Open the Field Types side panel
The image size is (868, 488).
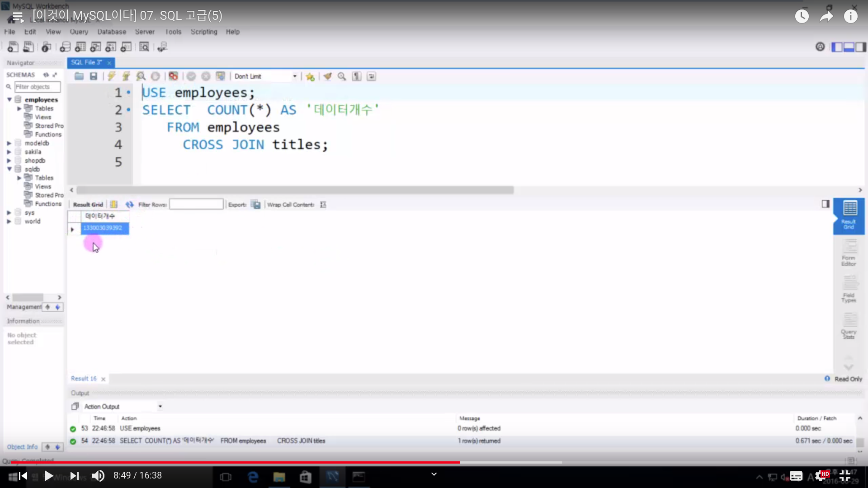coord(849,289)
